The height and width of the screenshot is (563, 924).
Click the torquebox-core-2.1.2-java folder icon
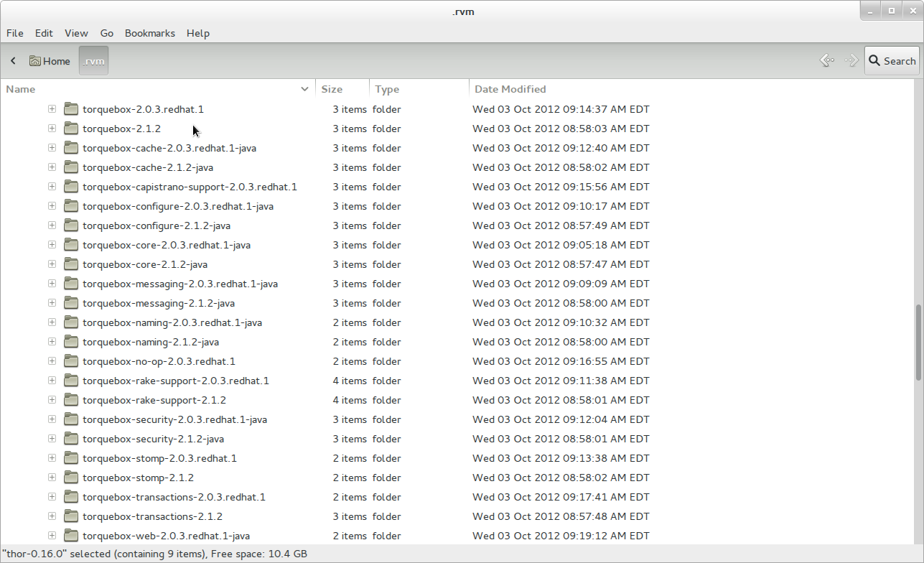(70, 264)
